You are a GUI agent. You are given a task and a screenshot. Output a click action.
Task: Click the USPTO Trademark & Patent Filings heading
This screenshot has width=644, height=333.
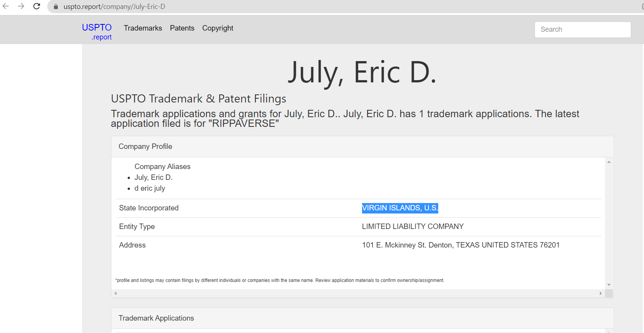tap(198, 99)
